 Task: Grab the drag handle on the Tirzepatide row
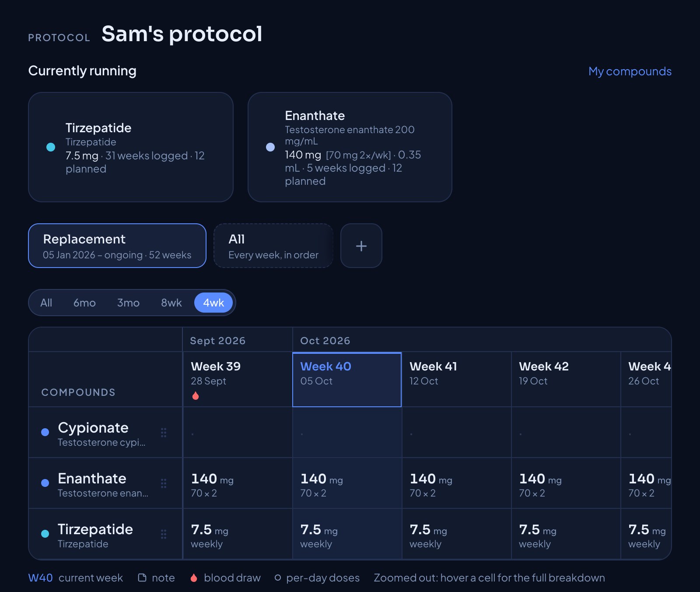[164, 534]
